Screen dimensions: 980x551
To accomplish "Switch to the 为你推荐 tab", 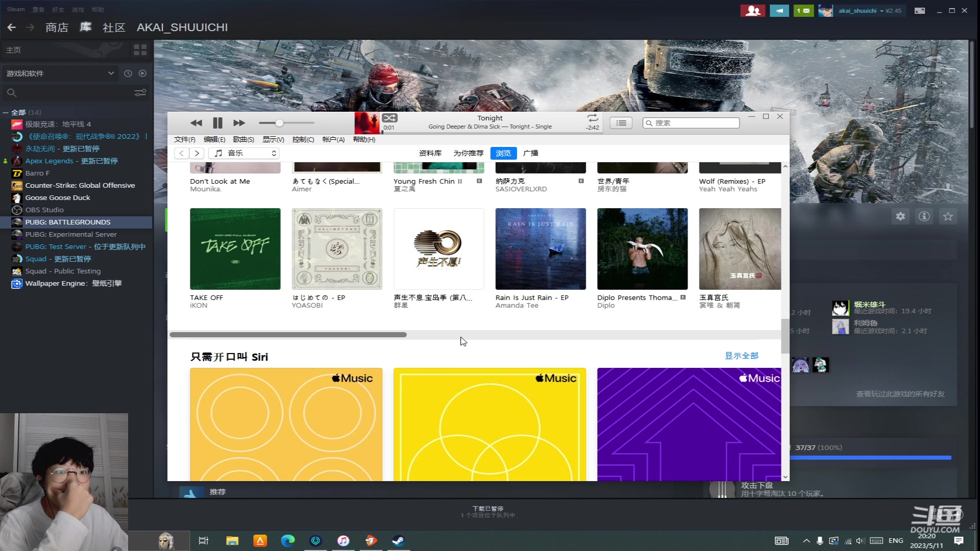I will [x=468, y=153].
